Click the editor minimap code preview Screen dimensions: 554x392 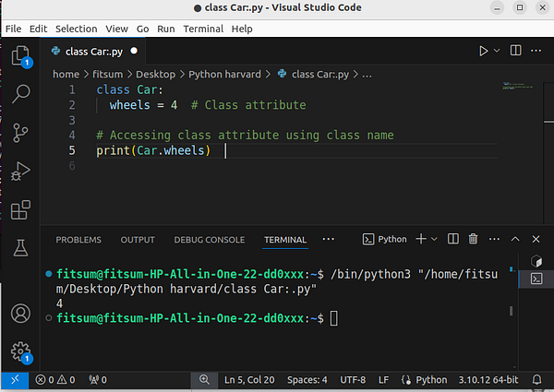click(518, 86)
